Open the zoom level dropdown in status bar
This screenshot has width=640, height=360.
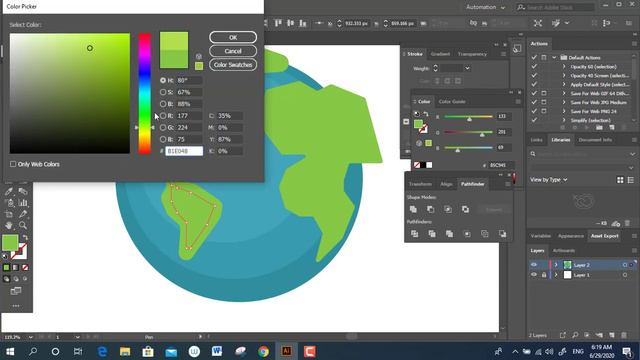(30, 337)
